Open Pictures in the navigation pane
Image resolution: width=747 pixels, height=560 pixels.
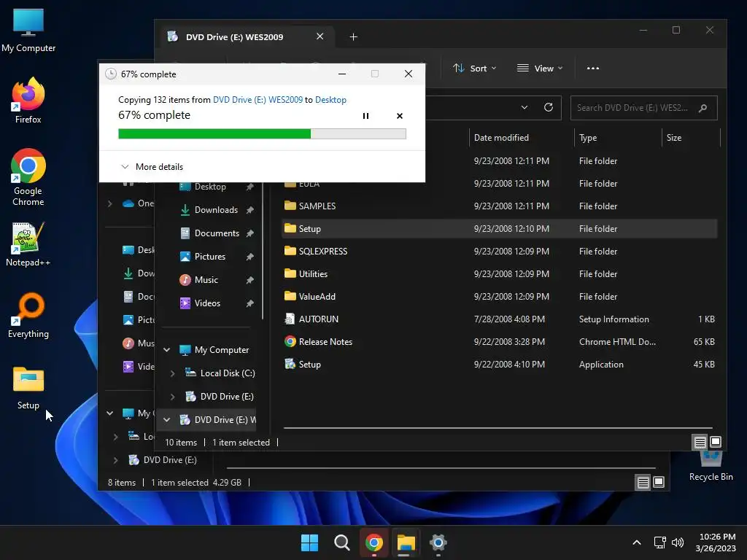209,256
